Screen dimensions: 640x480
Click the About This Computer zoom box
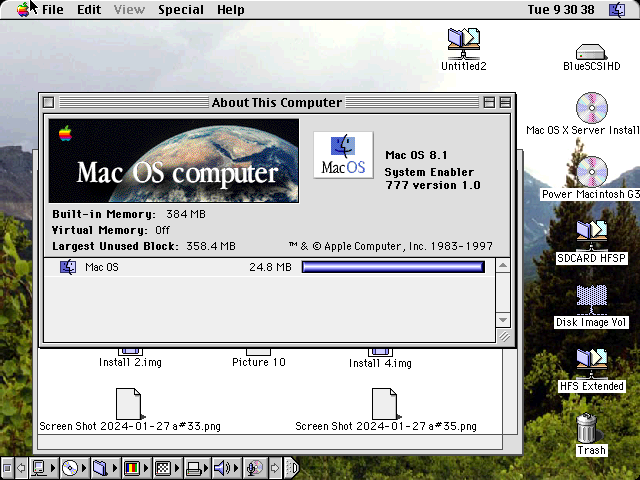click(489, 102)
